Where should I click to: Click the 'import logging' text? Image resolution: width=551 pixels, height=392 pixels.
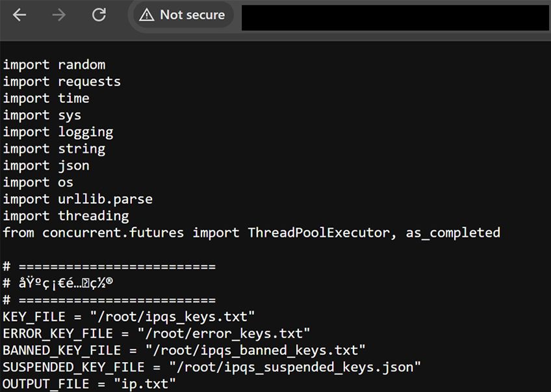point(58,132)
